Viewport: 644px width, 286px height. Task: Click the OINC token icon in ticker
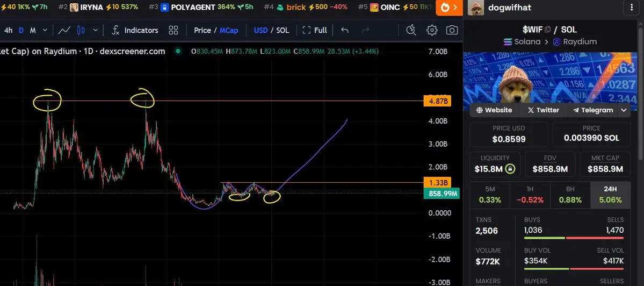tap(374, 7)
